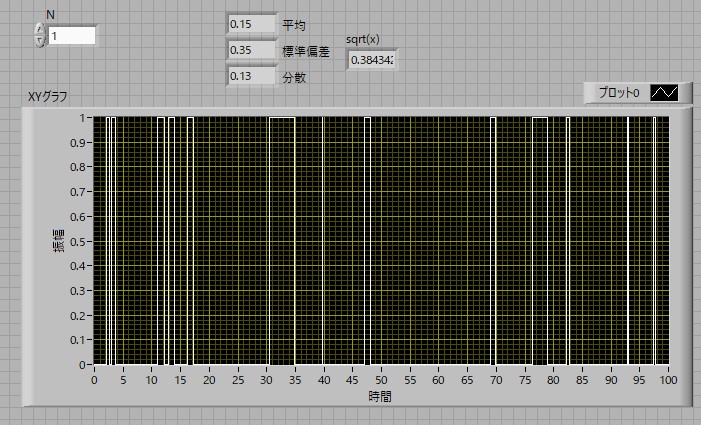Image resolution: width=701 pixels, height=425 pixels.
Task: Select the 平均 indicator value 0.15
Action: coord(250,23)
